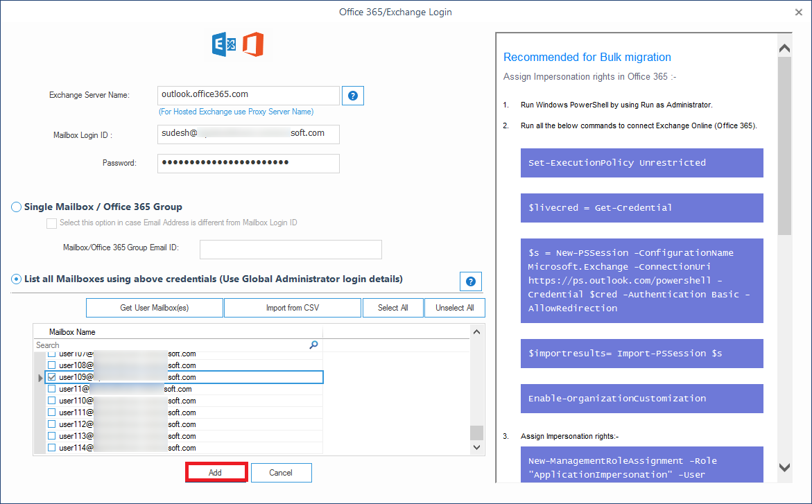Select the user113 mailbox row text
The image size is (812, 504).
point(128,436)
